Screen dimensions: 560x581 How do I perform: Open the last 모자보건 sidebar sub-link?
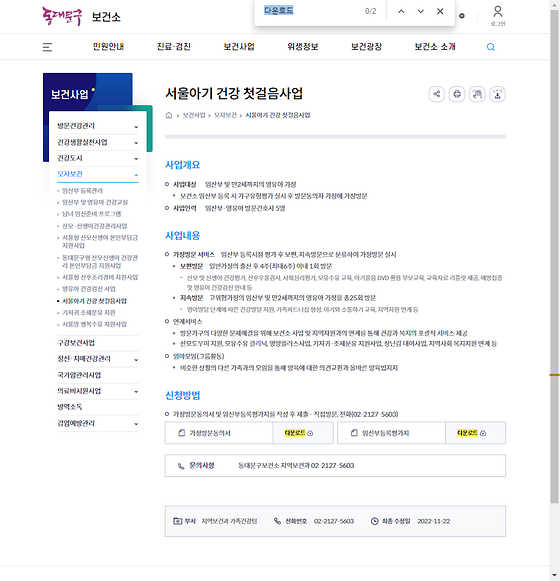coord(94,324)
